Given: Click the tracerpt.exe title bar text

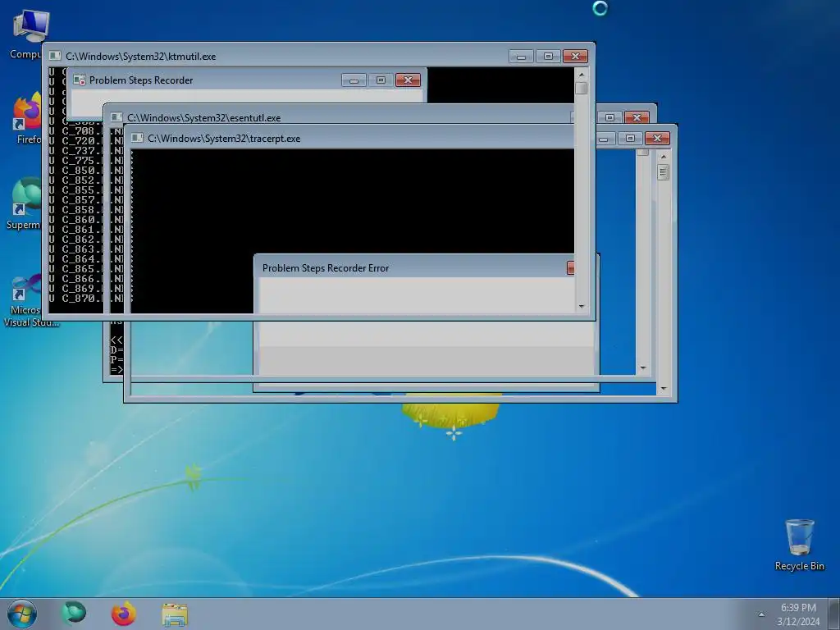Looking at the screenshot, I should pos(224,138).
